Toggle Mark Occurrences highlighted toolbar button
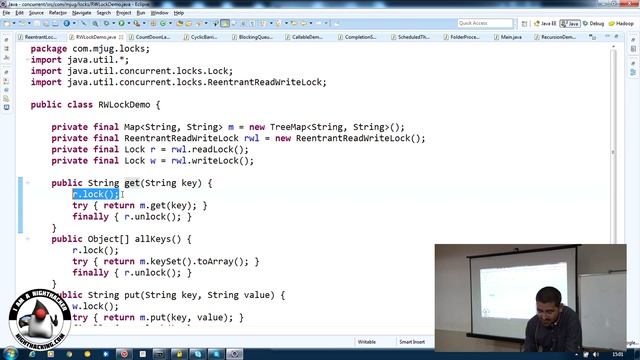 pyautogui.click(x=225, y=23)
